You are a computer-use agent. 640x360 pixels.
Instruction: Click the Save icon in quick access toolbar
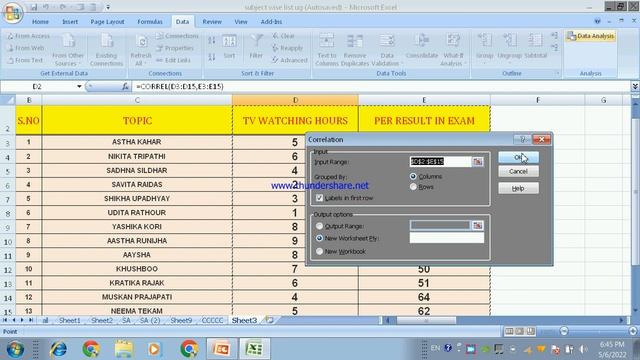coord(34,7)
